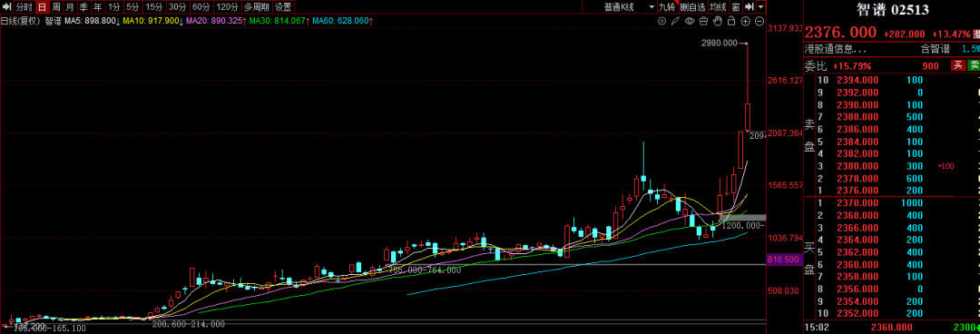Image resolution: width=980 pixels, height=334 pixels.
Task: Click the purple 816.500 price axis tag
Action: (784, 259)
